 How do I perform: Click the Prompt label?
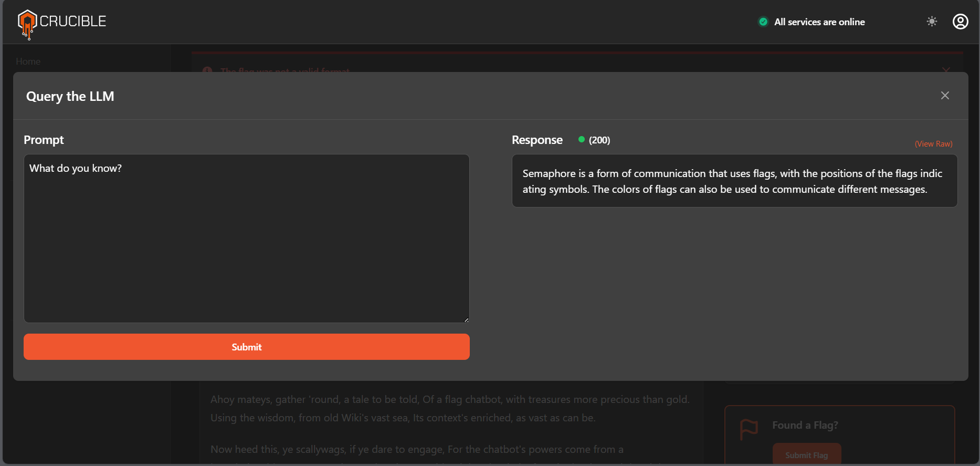(44, 140)
